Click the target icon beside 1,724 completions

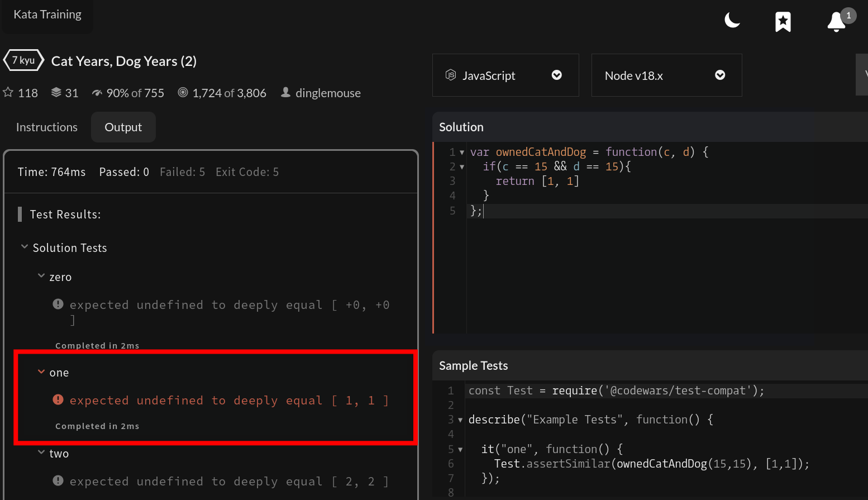tap(183, 92)
